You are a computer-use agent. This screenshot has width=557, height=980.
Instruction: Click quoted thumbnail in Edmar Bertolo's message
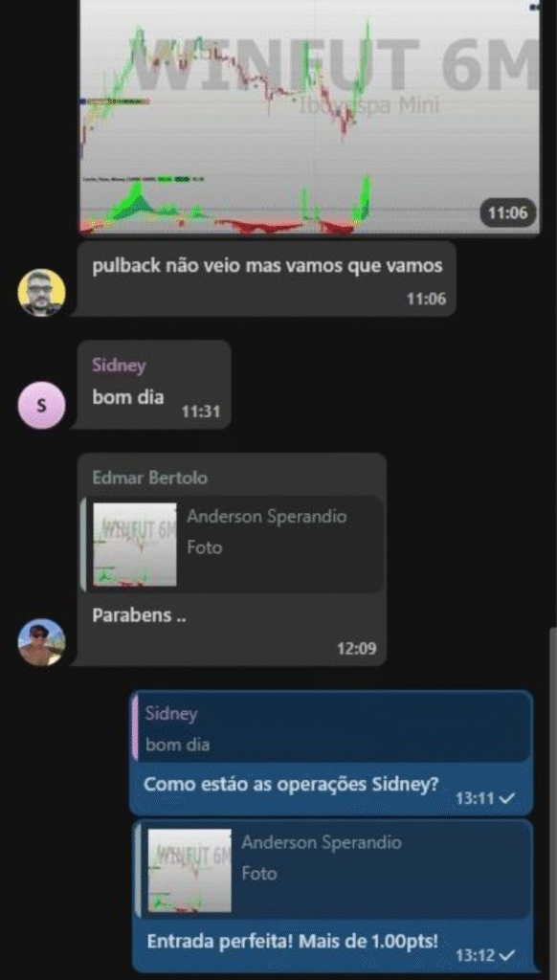click(135, 545)
